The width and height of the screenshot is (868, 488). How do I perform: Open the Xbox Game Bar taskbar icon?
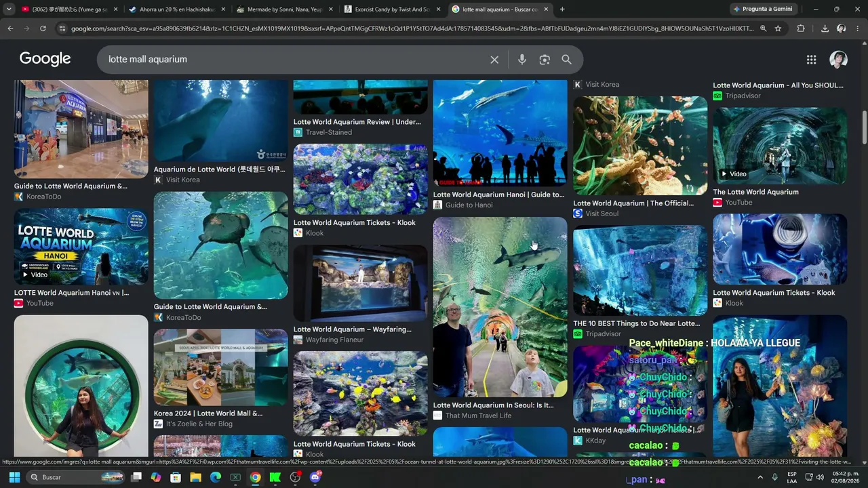point(235,477)
